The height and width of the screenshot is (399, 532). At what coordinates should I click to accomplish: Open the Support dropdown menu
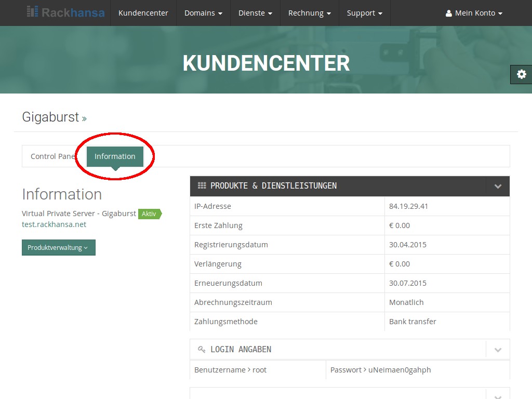[x=364, y=13]
